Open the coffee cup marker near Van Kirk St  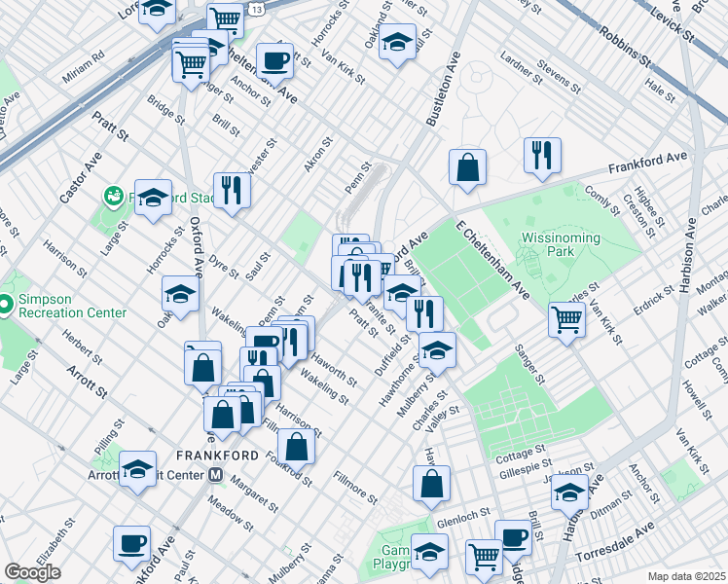tap(274, 60)
